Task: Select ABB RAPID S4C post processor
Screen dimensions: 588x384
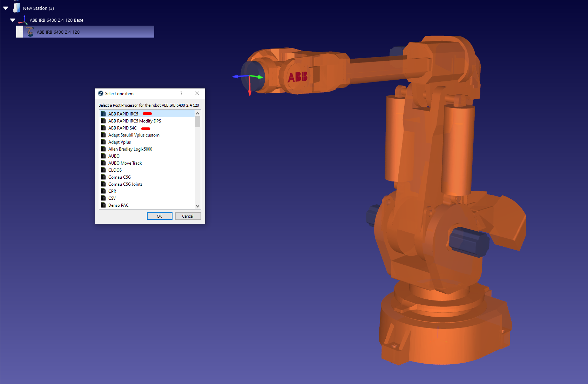Action: [x=122, y=128]
